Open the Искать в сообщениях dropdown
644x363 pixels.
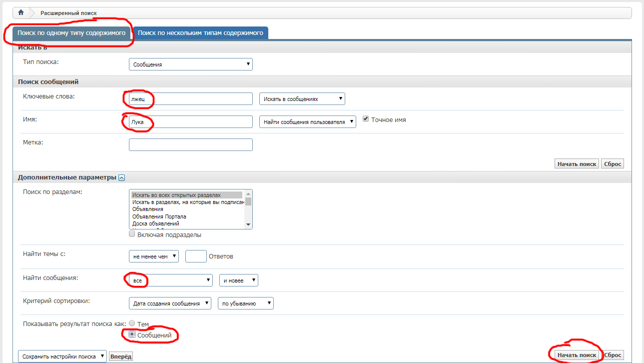pyautogui.click(x=302, y=99)
